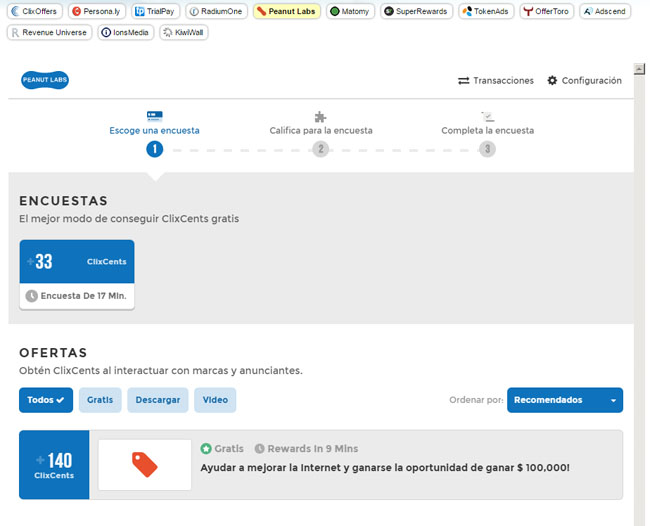Click the Encuesta De 17 Min. label
This screenshot has width=650, height=526.
point(83,296)
